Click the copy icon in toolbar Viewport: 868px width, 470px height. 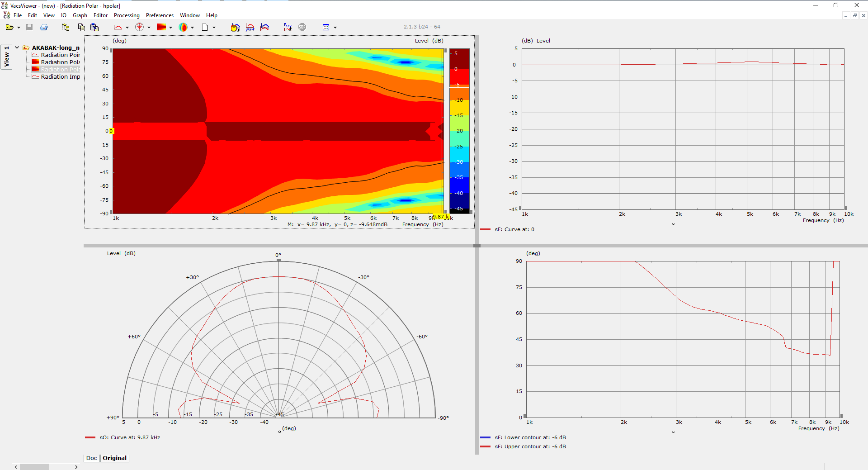[x=81, y=27]
